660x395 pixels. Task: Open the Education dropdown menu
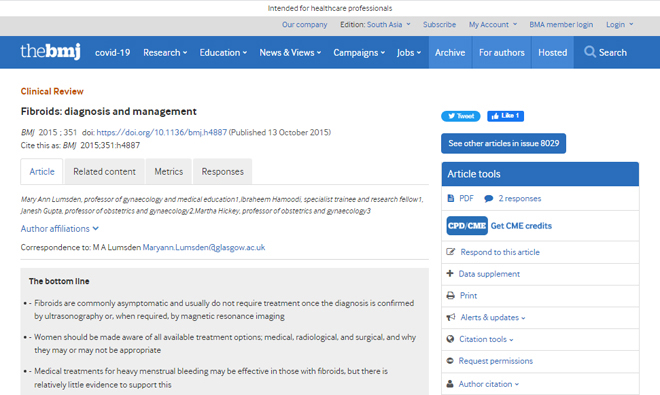[x=223, y=53]
